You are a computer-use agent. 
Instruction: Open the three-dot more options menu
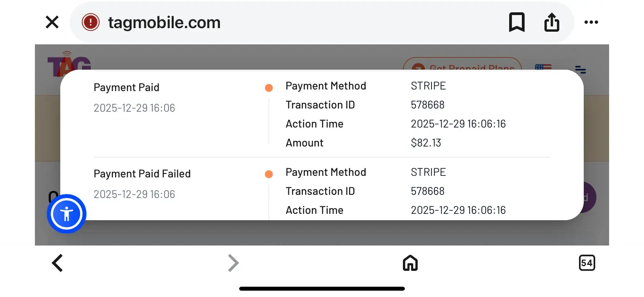tap(591, 22)
